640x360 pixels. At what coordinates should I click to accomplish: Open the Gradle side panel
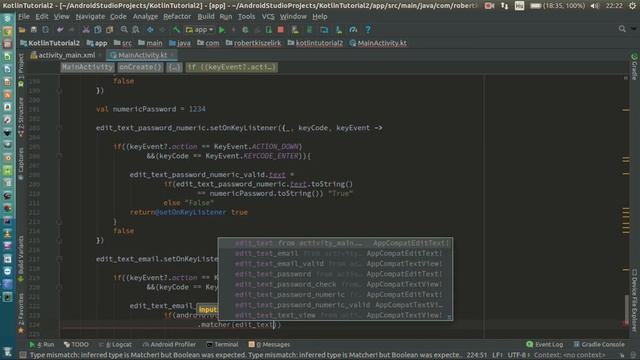pos(634,66)
